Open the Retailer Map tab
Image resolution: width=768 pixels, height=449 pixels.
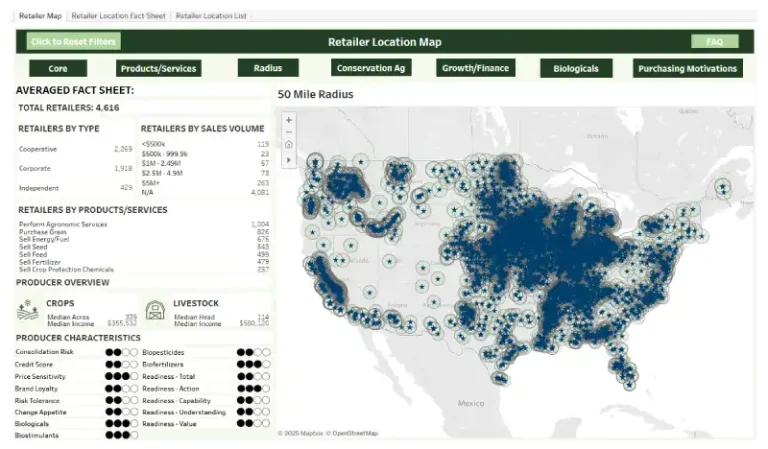(40, 16)
